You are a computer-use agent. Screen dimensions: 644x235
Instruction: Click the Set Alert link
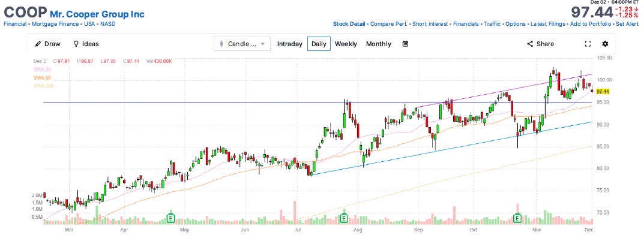click(x=627, y=24)
